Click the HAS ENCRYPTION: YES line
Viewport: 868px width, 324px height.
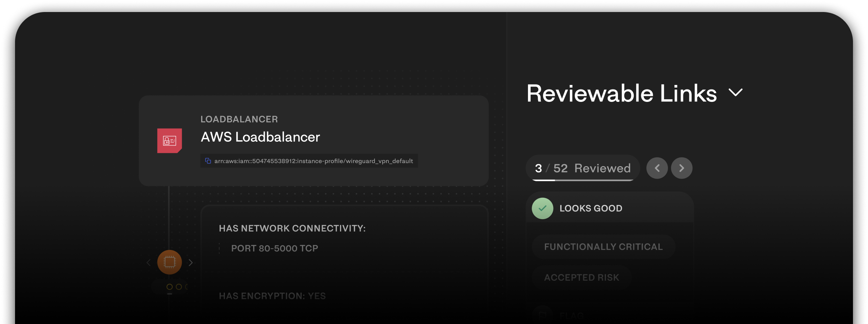272,296
